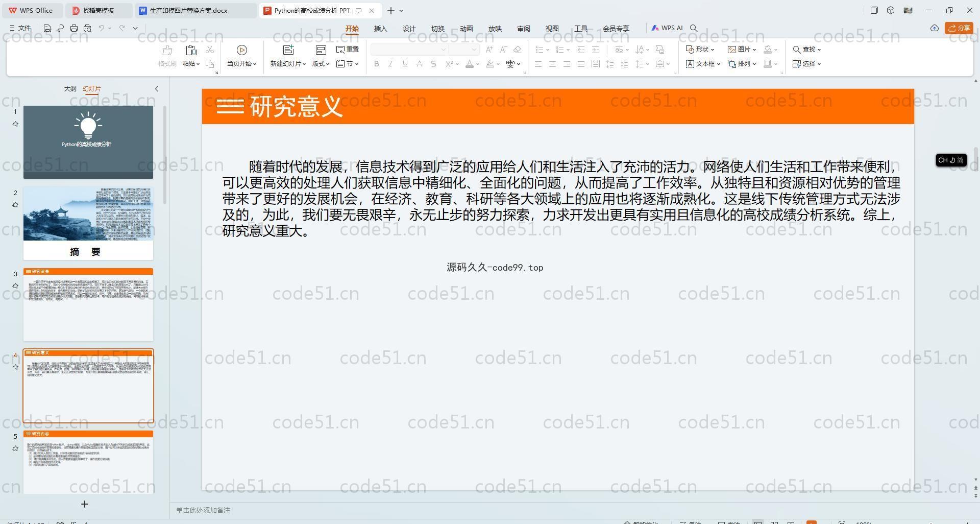The image size is (980, 524).
Task: Click the cloud upload icon near Share
Action: pyautogui.click(x=935, y=28)
